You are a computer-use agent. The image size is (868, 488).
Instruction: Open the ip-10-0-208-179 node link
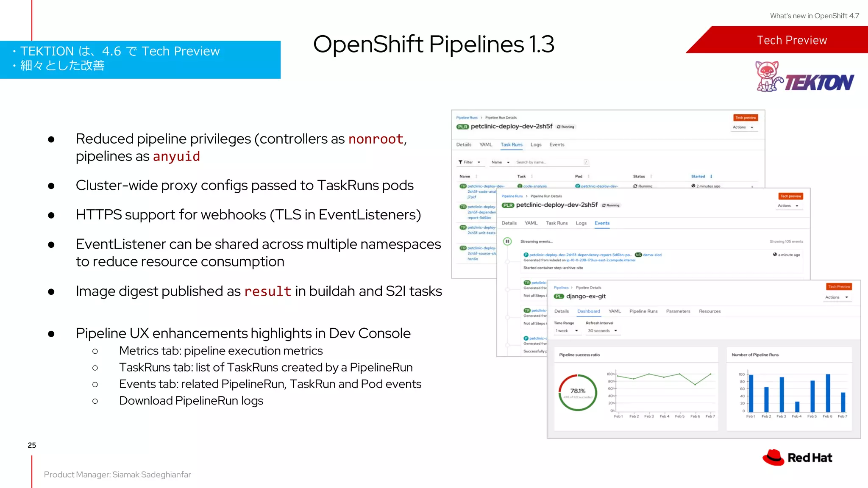(601, 260)
